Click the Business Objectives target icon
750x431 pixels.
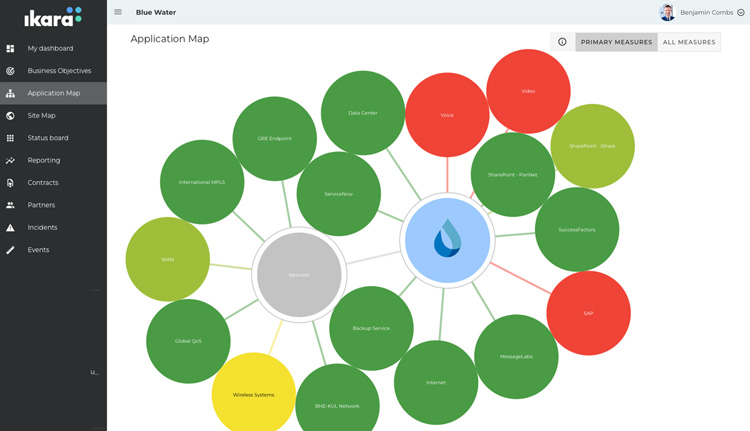(x=10, y=71)
